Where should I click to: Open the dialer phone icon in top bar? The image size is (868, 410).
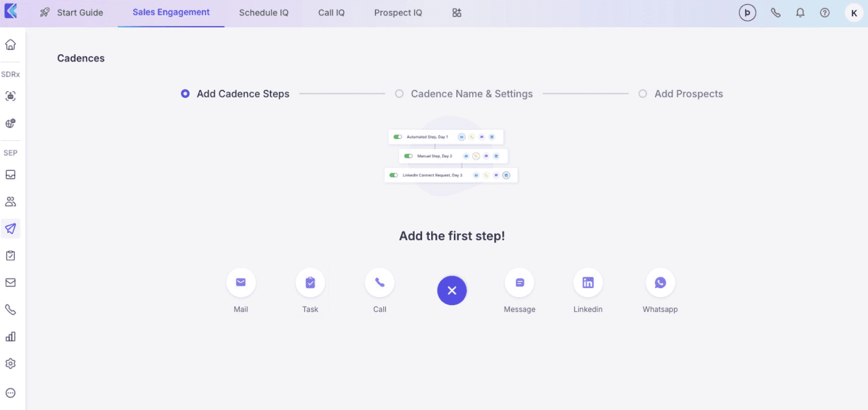(x=775, y=13)
